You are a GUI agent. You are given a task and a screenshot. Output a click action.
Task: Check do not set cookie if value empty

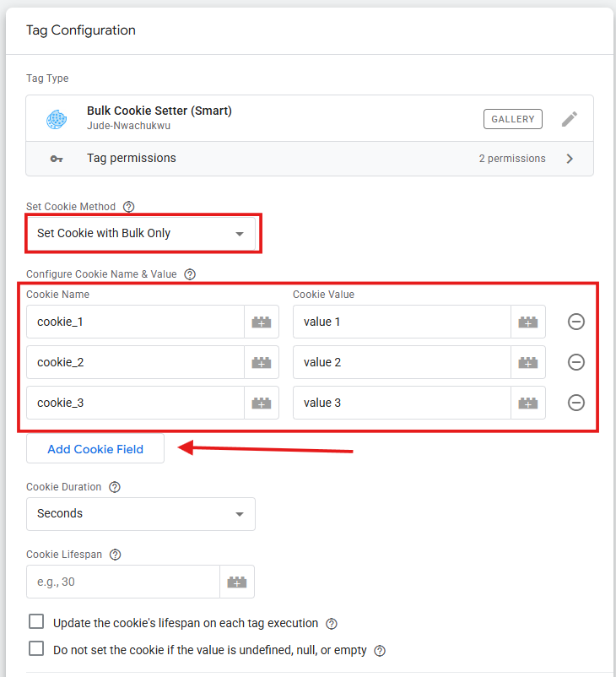point(36,649)
